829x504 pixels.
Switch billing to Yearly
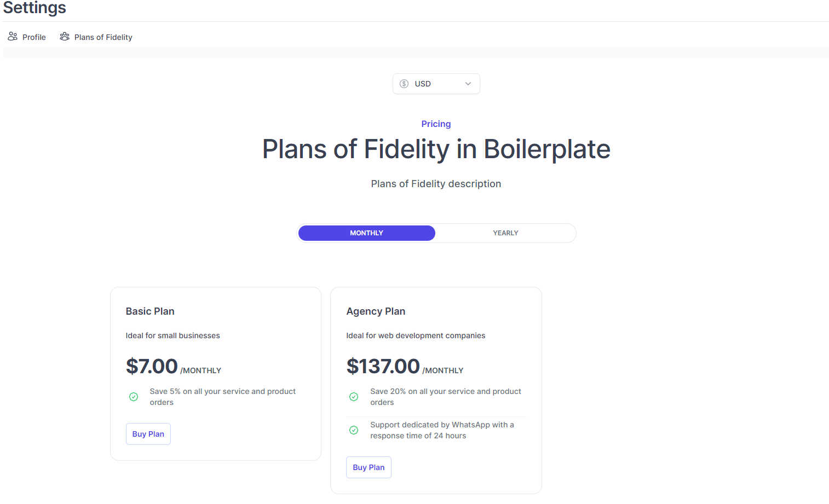505,233
